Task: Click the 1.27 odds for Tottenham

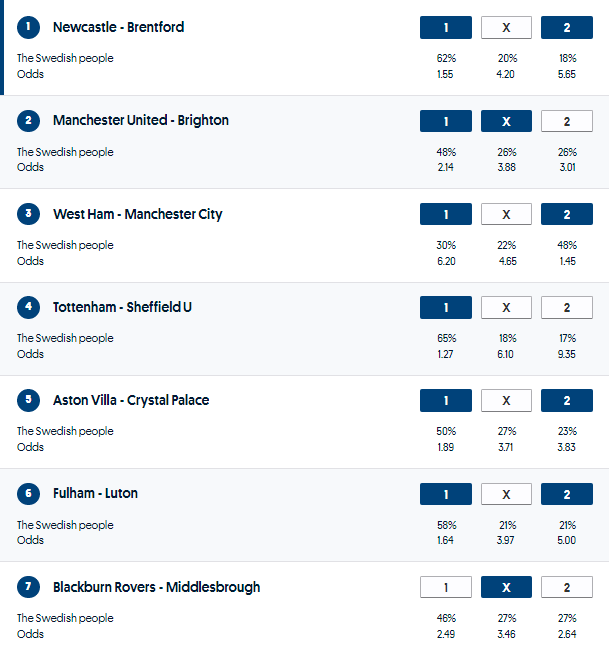Action: click(446, 354)
